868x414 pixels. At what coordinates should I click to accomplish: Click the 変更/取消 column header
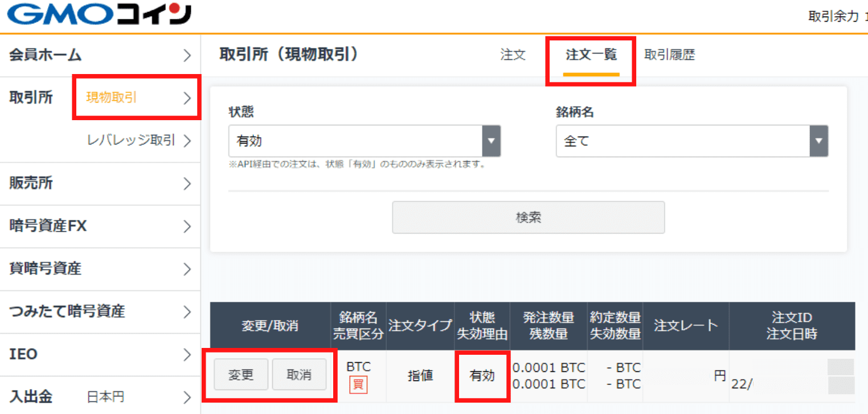coord(270,326)
